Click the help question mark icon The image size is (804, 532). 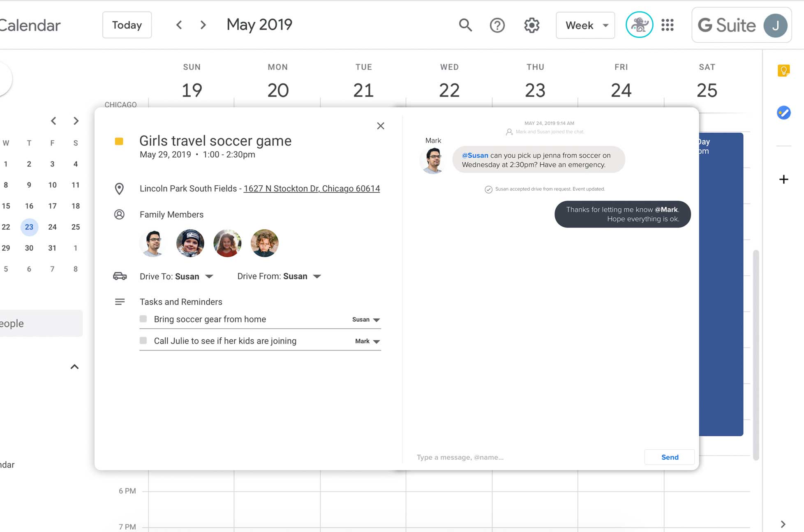click(x=498, y=25)
